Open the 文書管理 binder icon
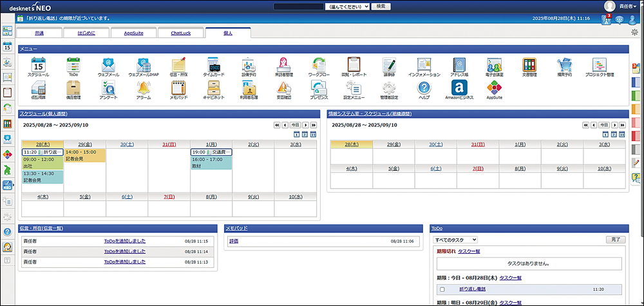 [529, 65]
